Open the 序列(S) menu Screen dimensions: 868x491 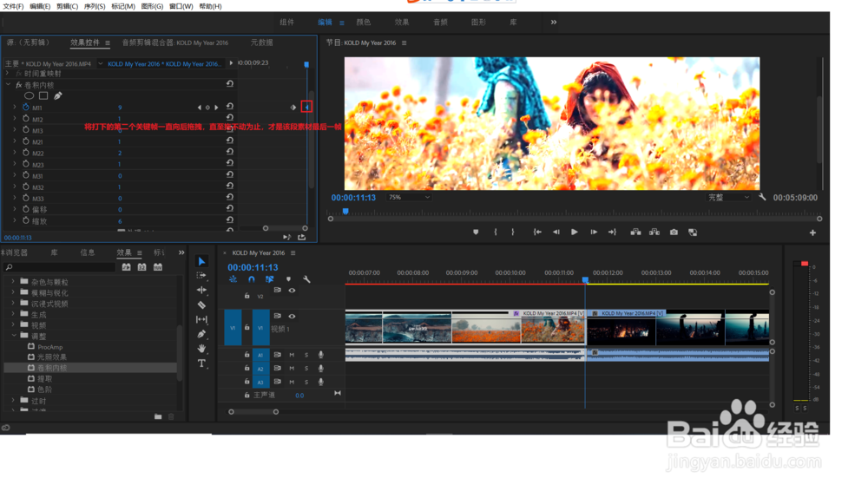pos(95,6)
